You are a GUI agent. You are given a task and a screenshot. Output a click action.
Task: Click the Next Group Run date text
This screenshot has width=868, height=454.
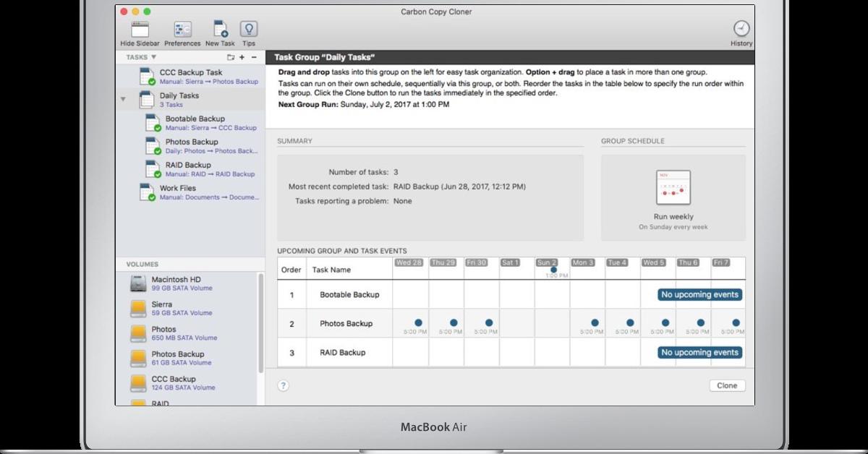point(394,104)
